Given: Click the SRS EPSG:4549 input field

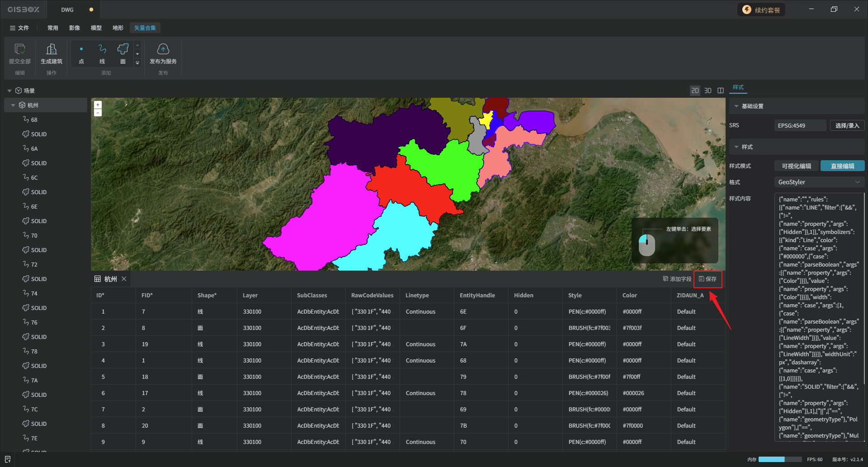Looking at the screenshot, I should (x=800, y=126).
